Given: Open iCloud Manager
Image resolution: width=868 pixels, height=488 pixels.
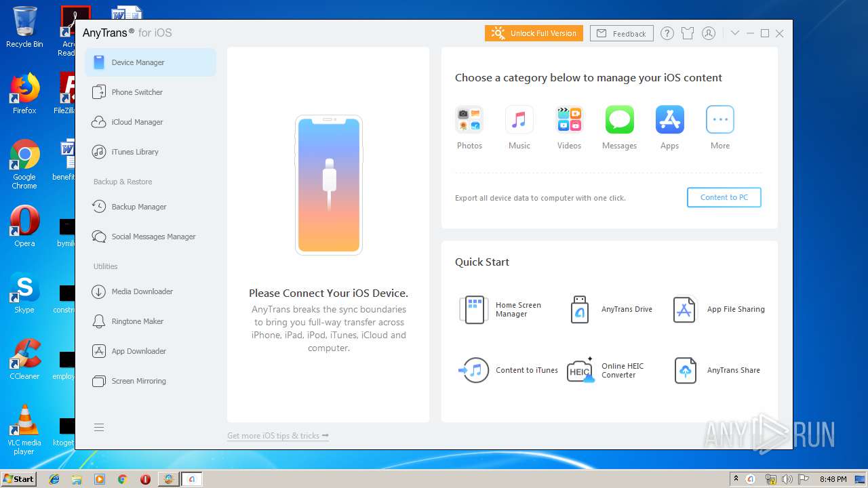Looking at the screenshot, I should coord(151,122).
